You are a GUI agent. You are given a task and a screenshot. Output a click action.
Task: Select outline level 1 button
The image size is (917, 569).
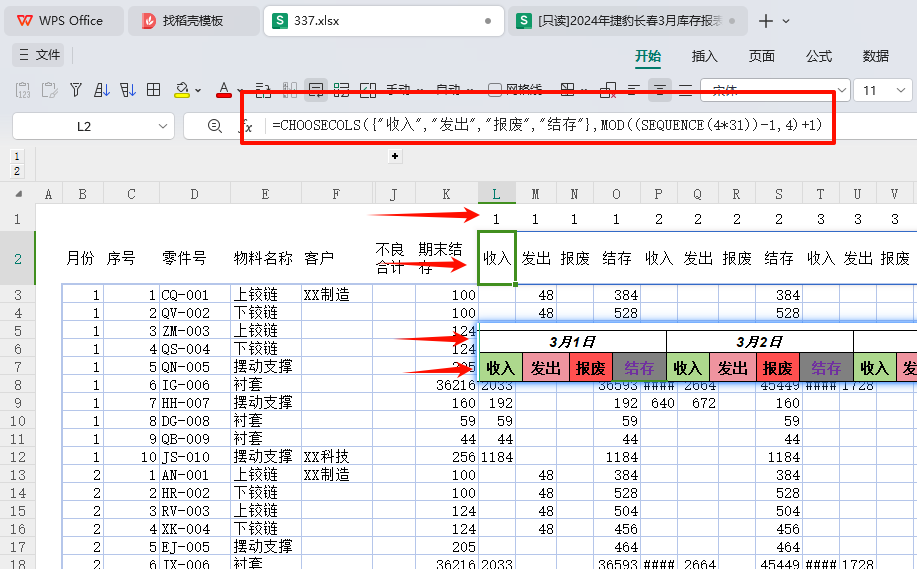[16, 156]
